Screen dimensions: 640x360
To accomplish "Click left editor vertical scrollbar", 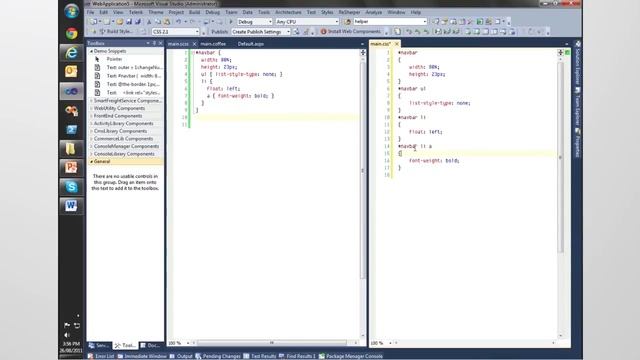I will click(362, 171).
